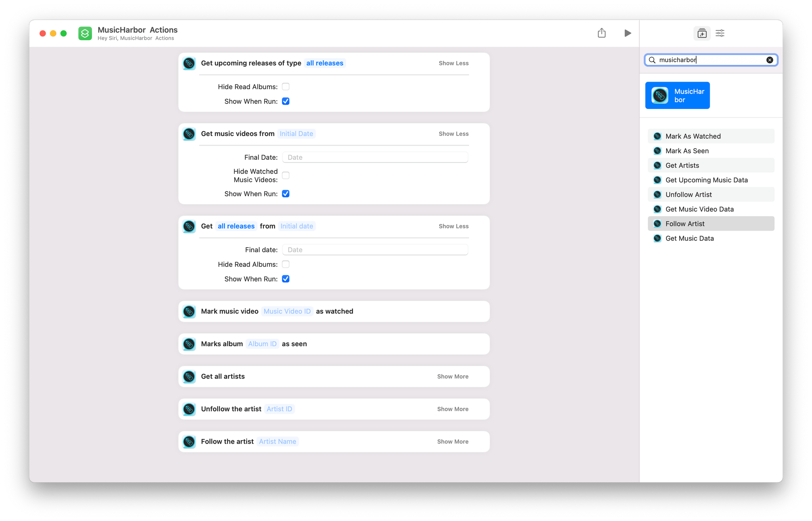The image size is (812, 521).
Task: Click Final Date field in music videos action
Action: pos(375,157)
